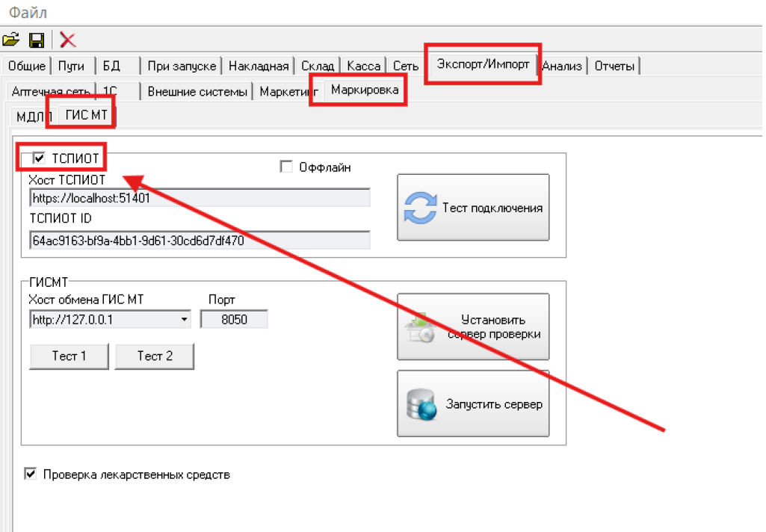Open the Файл menu
Viewport: 766px width, 532px height.
point(28,11)
